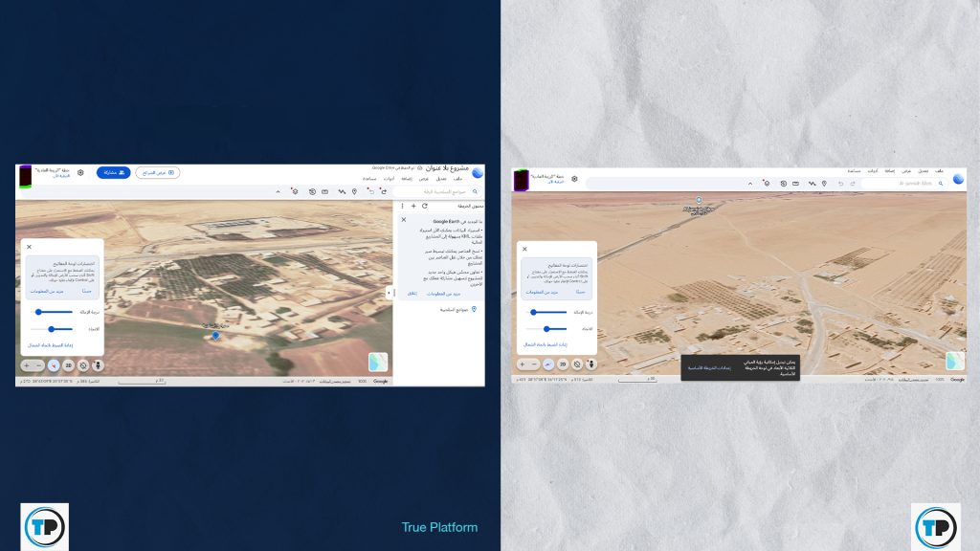
Task: Click إغلاق in the what's new card
Action: click(x=412, y=294)
